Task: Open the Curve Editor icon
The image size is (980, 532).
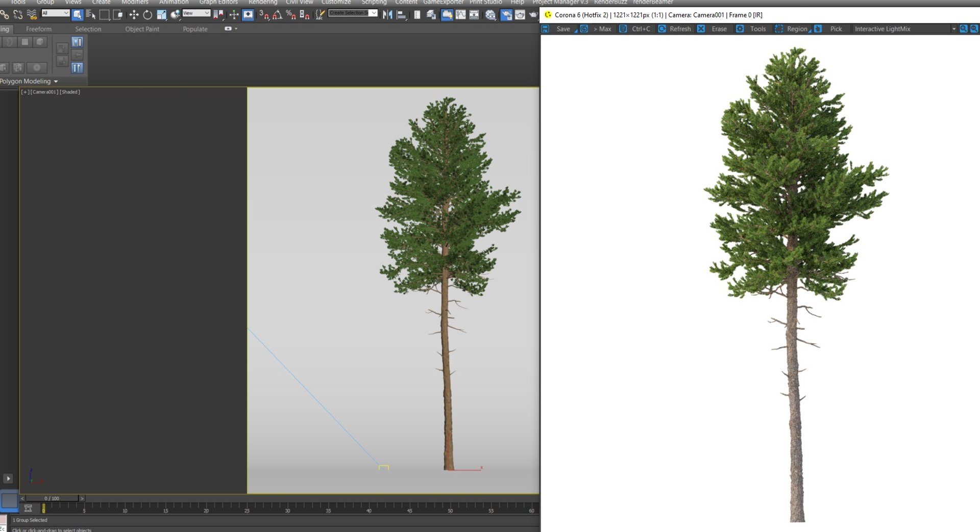Action: pos(460,14)
